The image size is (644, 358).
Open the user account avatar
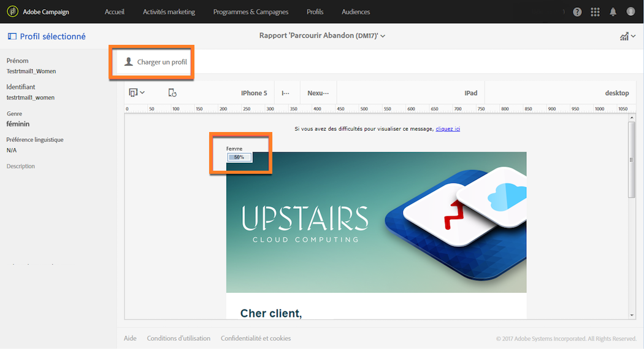631,12
